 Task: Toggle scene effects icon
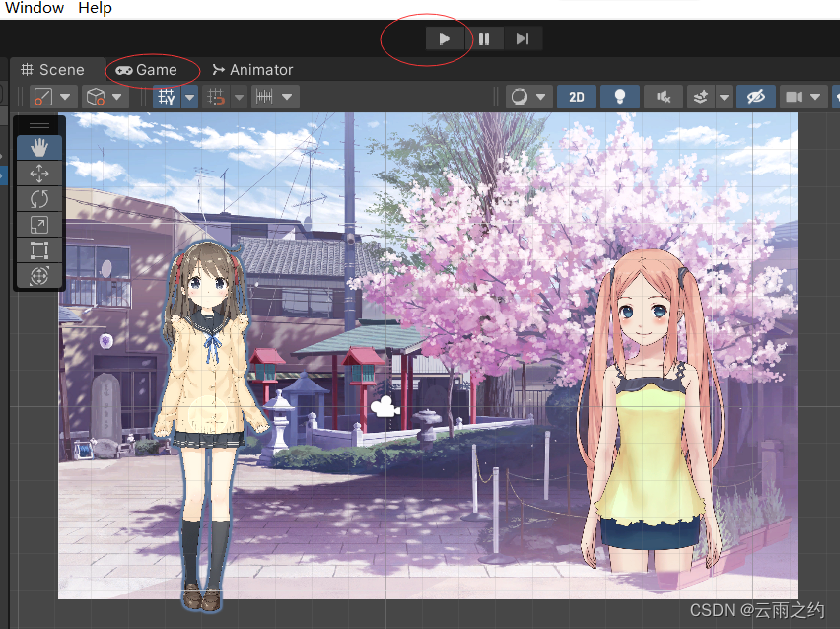point(701,97)
